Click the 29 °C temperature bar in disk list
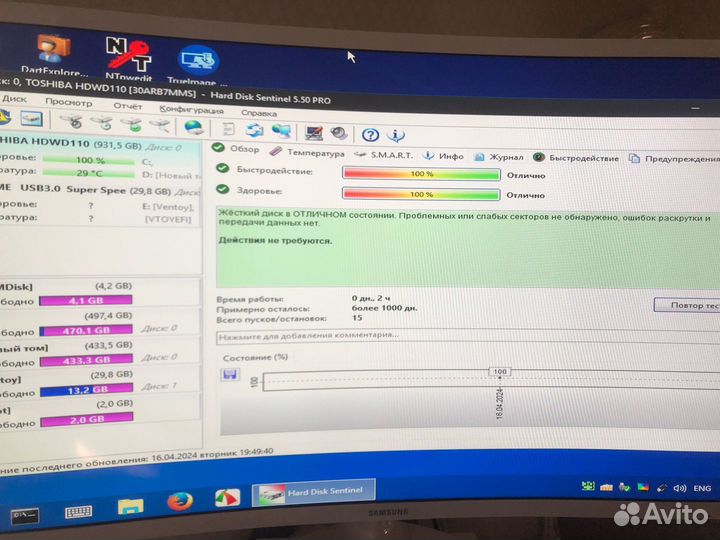The height and width of the screenshot is (540, 720). [x=88, y=173]
